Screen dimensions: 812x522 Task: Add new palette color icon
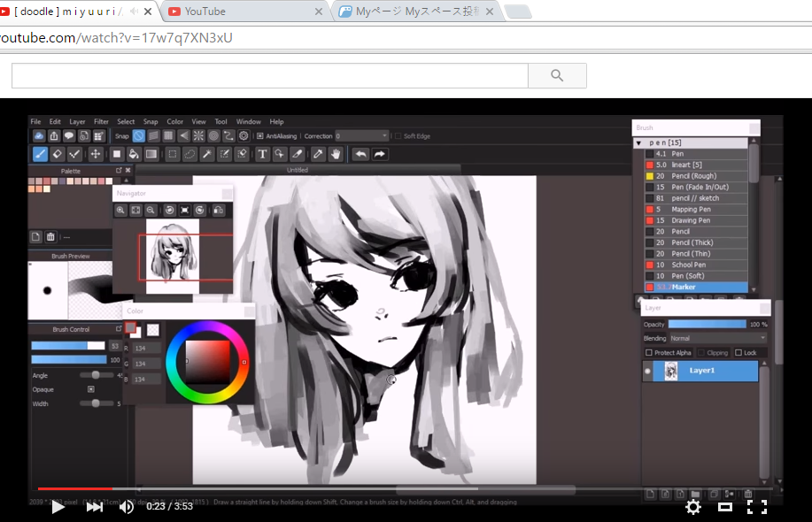(35, 237)
